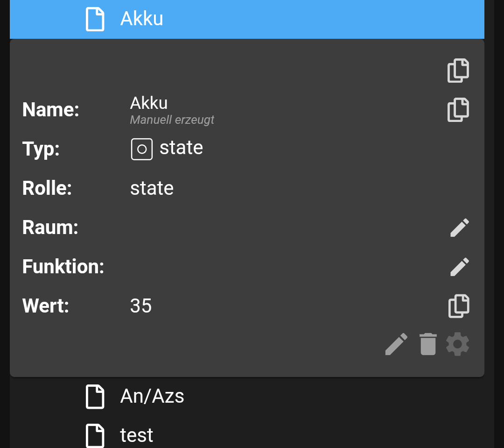Click the state type icon next to Typ

(141, 149)
